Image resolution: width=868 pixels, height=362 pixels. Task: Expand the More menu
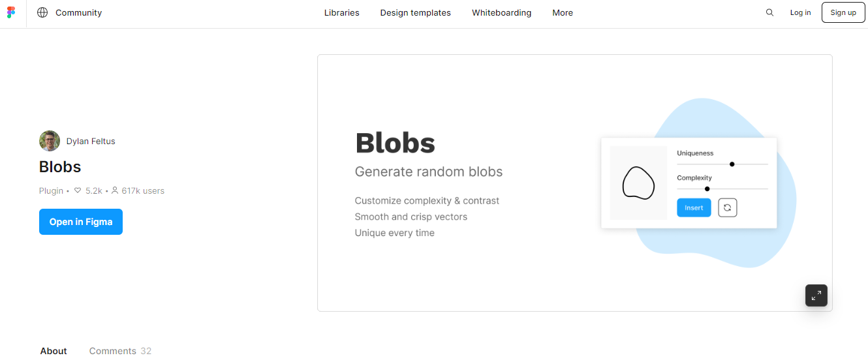tap(563, 12)
